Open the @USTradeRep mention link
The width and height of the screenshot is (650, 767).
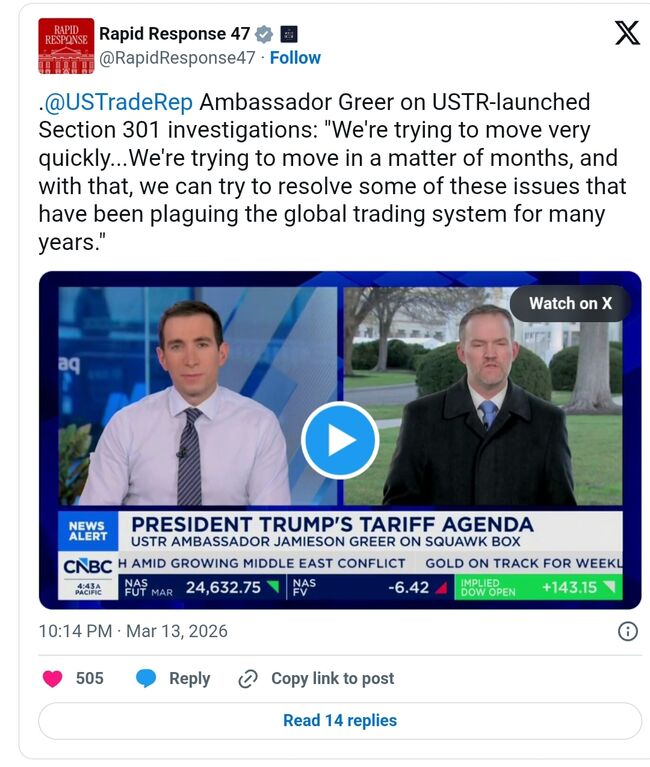(x=118, y=102)
